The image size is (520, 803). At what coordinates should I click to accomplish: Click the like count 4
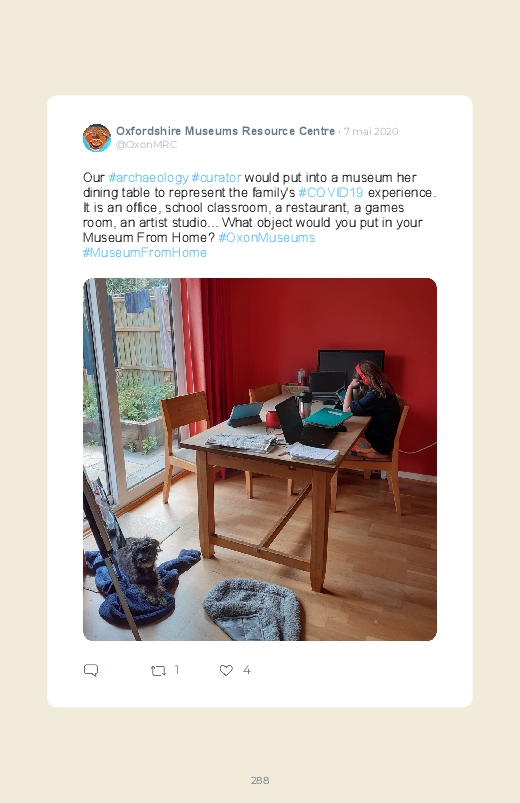click(x=246, y=670)
